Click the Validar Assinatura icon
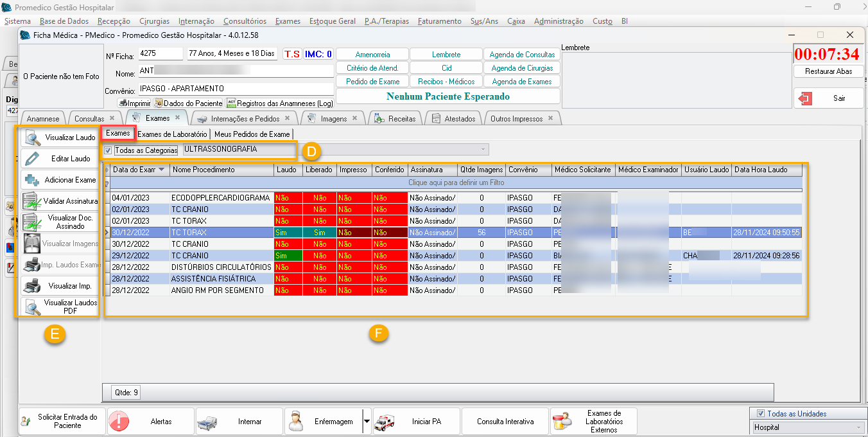This screenshot has width=868, height=437. [31, 201]
